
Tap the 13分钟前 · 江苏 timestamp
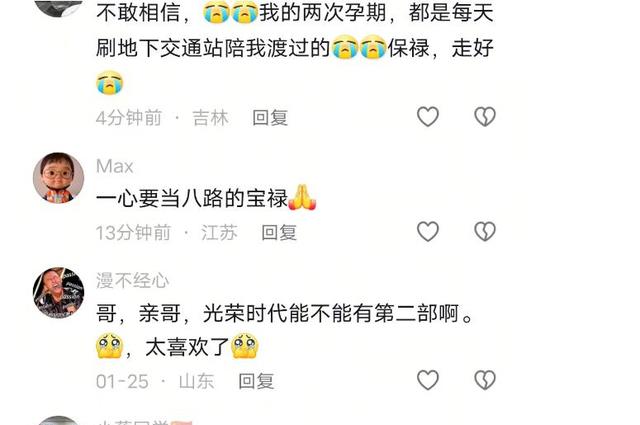click(167, 233)
